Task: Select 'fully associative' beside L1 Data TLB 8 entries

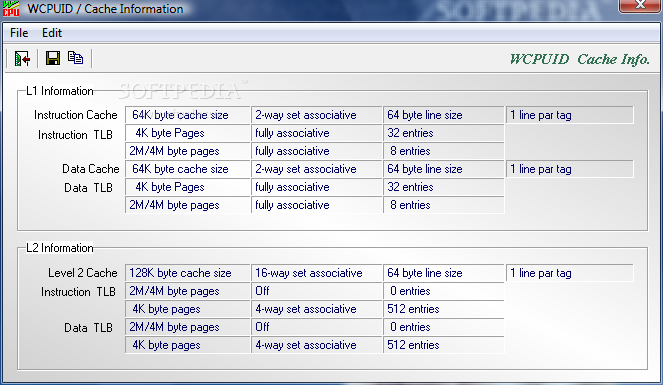Action: [x=317, y=205]
